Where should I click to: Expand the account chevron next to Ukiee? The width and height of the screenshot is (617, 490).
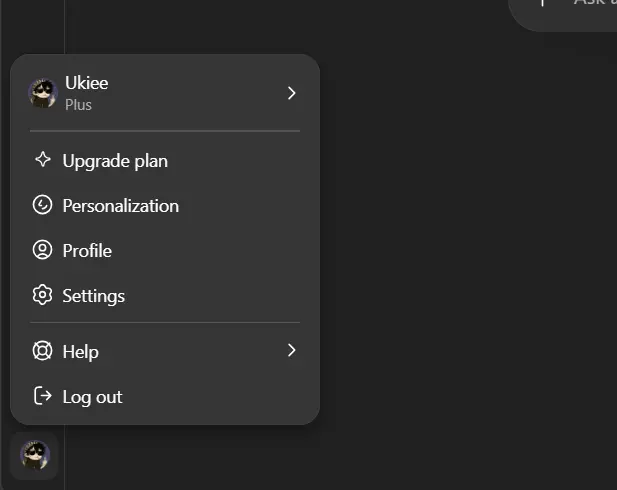(x=291, y=93)
